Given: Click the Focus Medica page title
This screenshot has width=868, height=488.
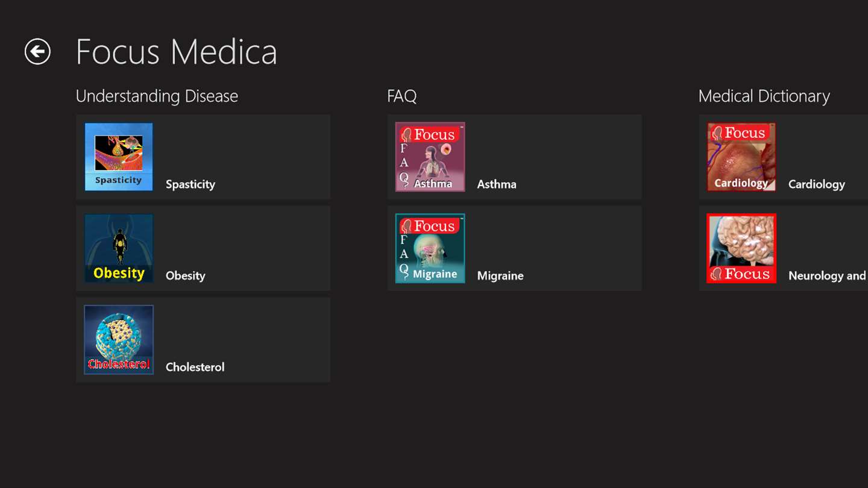Looking at the screenshot, I should [x=176, y=52].
